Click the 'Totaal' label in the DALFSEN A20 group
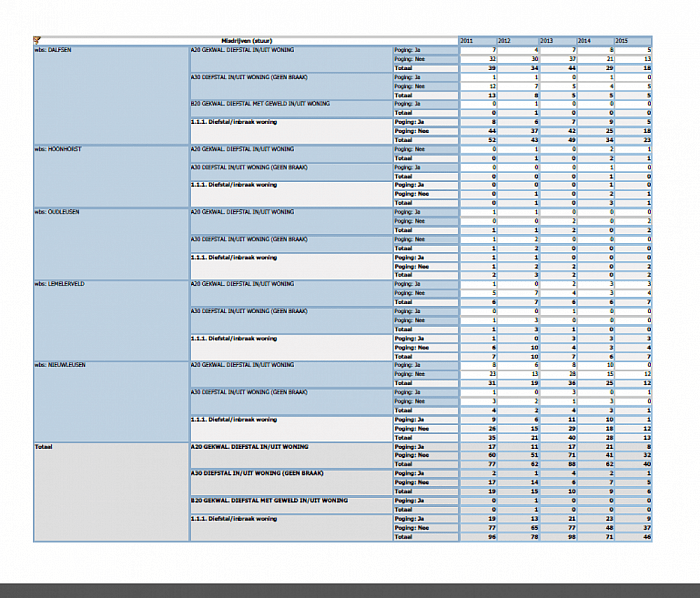 pyautogui.click(x=403, y=68)
